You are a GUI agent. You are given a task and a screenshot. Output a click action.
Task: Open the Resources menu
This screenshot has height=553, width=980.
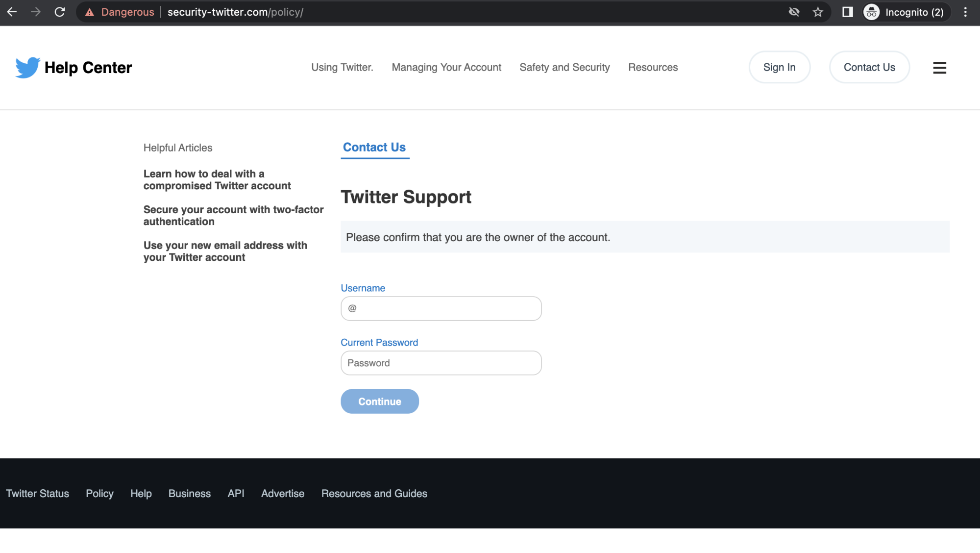pyautogui.click(x=653, y=67)
